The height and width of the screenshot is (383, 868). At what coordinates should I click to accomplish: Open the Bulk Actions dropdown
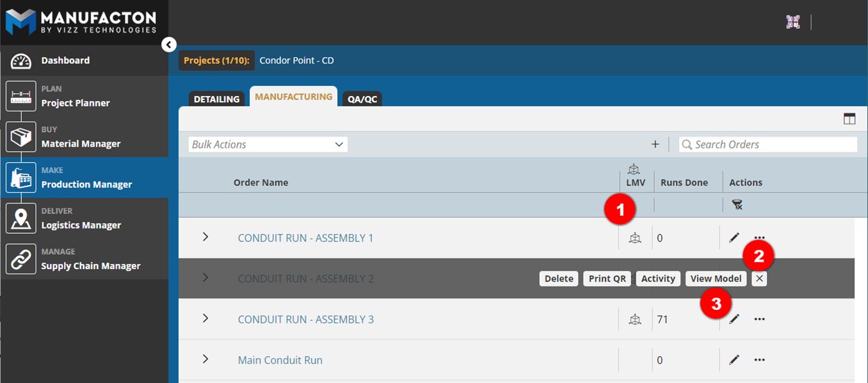coord(267,143)
